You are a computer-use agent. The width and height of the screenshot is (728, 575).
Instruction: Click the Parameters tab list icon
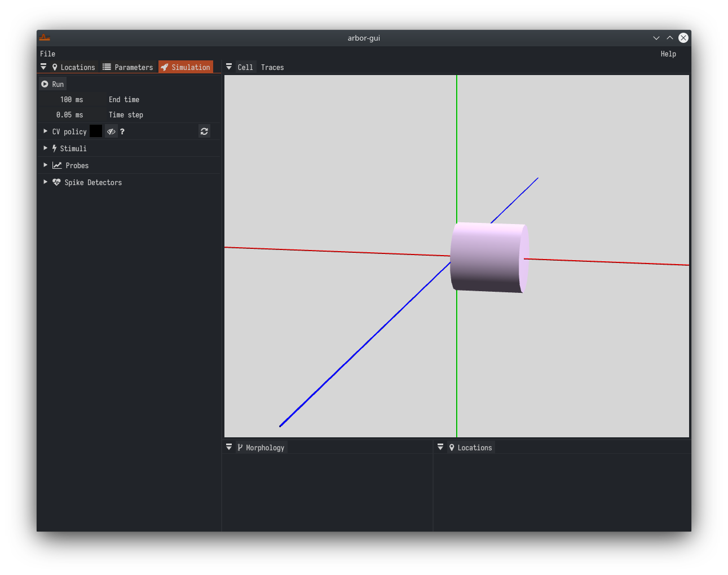(x=107, y=67)
